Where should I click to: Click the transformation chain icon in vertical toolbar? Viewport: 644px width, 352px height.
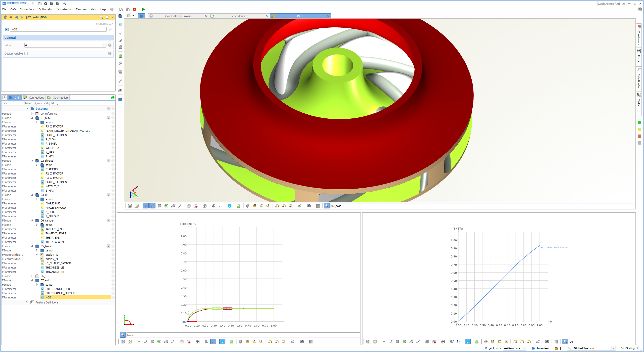coord(120,72)
